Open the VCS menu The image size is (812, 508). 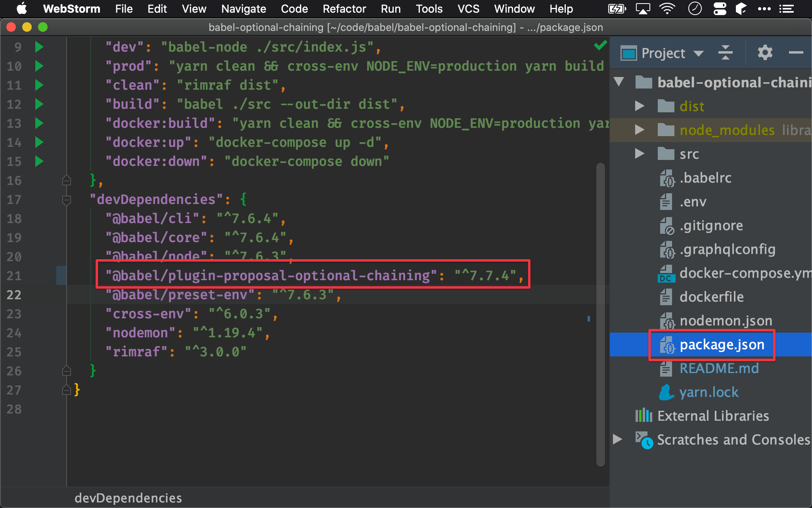(x=468, y=9)
